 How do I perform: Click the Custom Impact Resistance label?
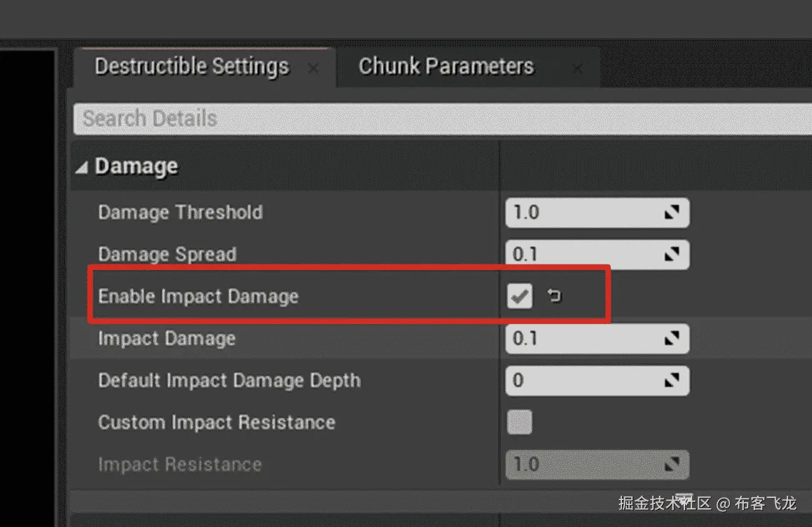(x=216, y=423)
